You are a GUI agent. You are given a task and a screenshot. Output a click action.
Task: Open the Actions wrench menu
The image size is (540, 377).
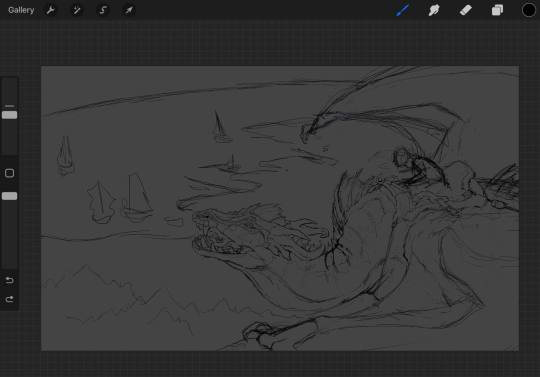[x=51, y=10]
